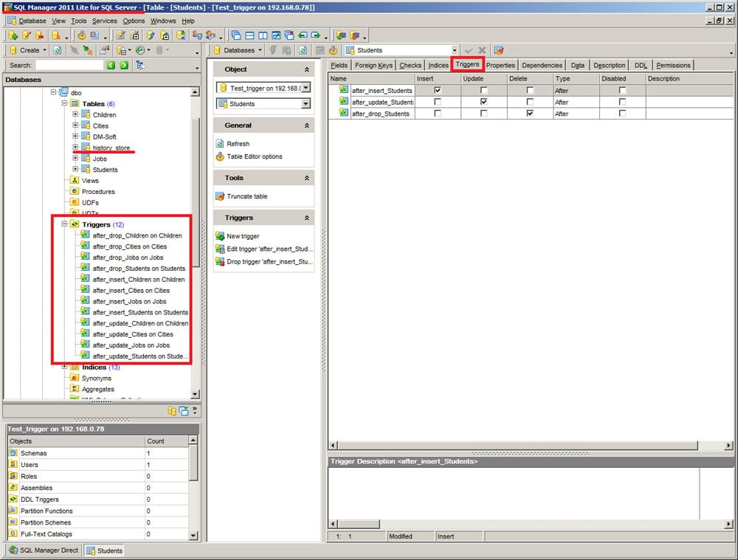Click the Drop trigger icon in Triggers panel
738x560 pixels.
[219, 262]
